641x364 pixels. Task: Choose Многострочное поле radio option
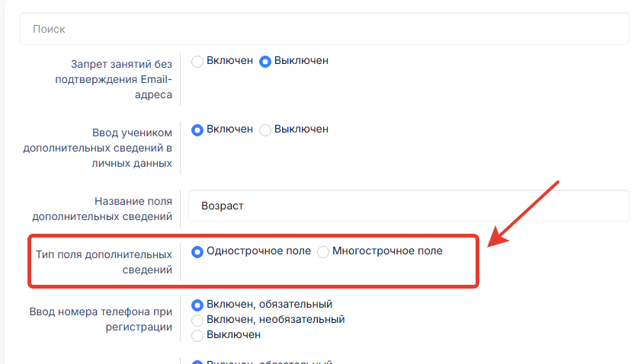pos(324,251)
